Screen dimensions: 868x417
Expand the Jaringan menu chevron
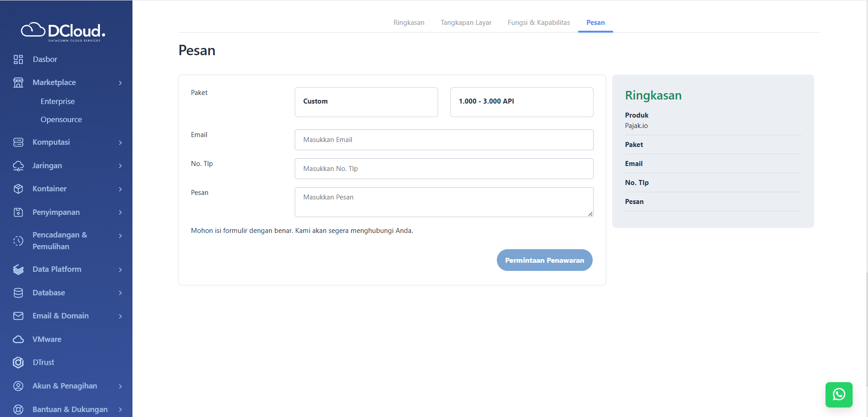[x=120, y=166]
